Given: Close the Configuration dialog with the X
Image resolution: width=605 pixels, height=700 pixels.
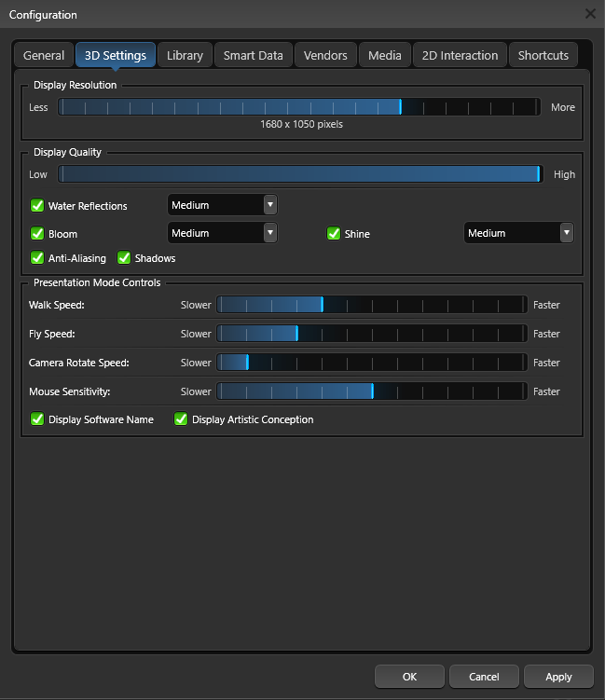Looking at the screenshot, I should 589,14.
